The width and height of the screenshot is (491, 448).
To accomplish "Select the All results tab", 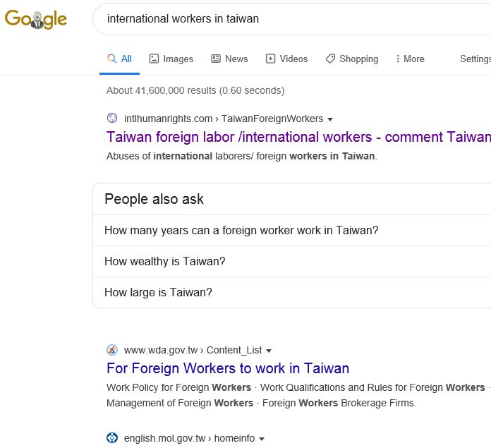I will coord(119,59).
